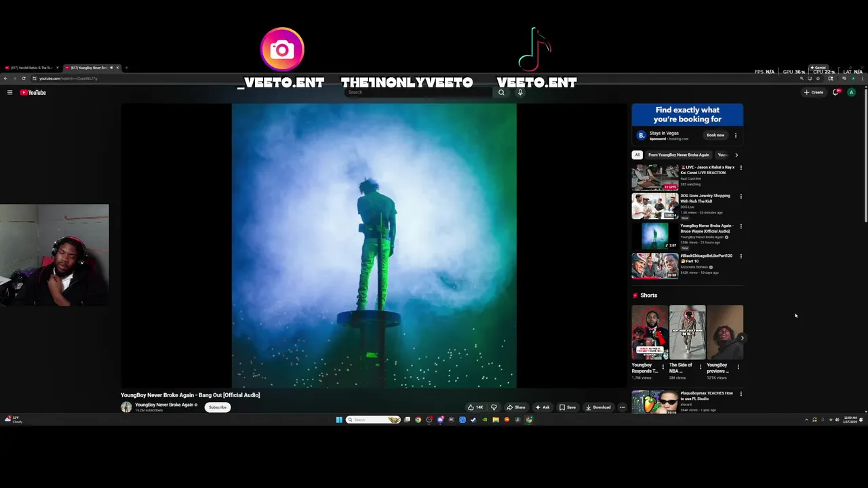Open options menu on Stays in Vegas ad

pos(736,135)
